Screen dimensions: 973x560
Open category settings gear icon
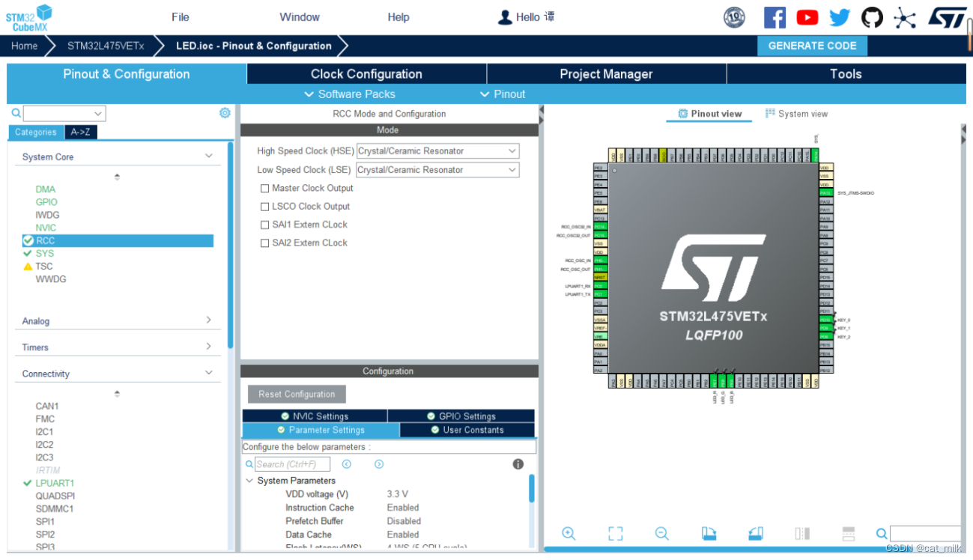225,113
